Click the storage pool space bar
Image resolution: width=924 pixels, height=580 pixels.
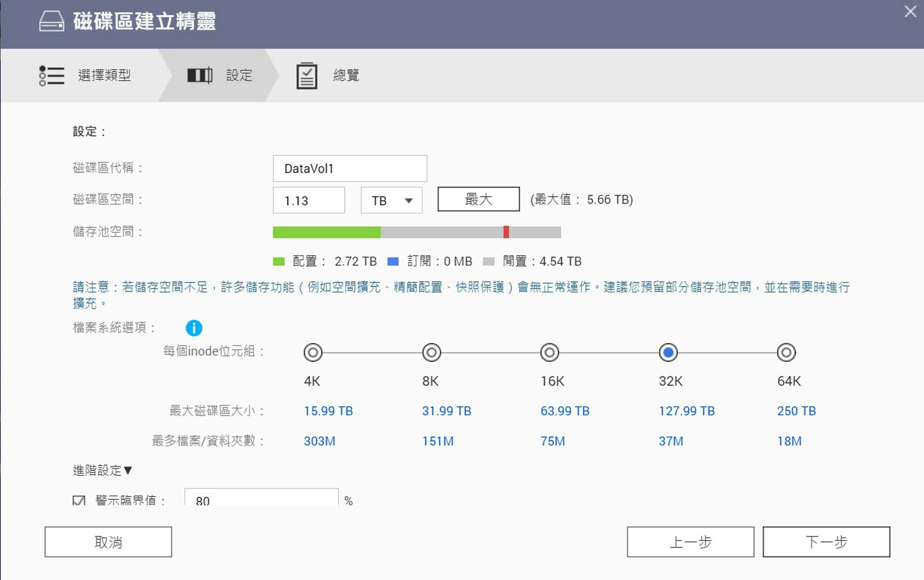tap(417, 232)
